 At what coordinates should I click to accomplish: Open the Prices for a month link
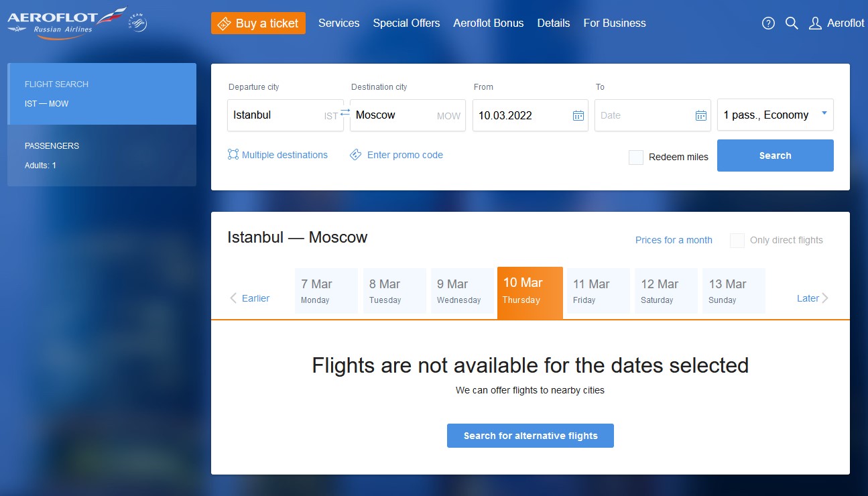674,240
